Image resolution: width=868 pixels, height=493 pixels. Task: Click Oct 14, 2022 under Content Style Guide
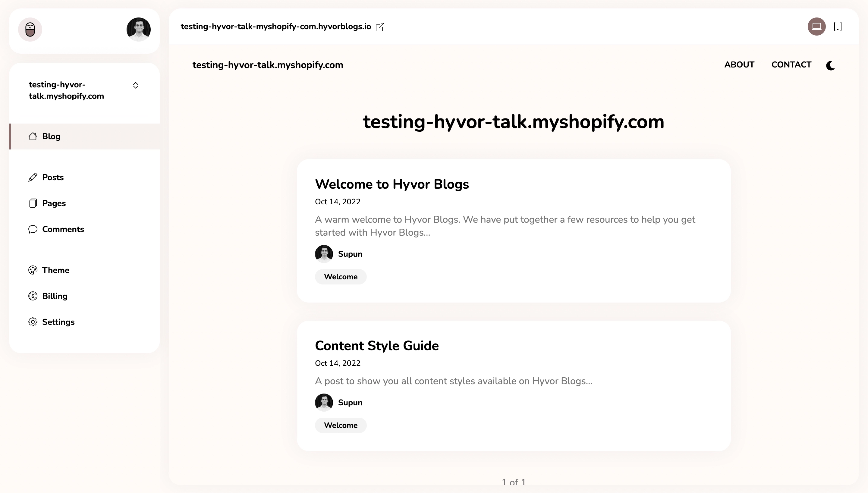coord(338,363)
